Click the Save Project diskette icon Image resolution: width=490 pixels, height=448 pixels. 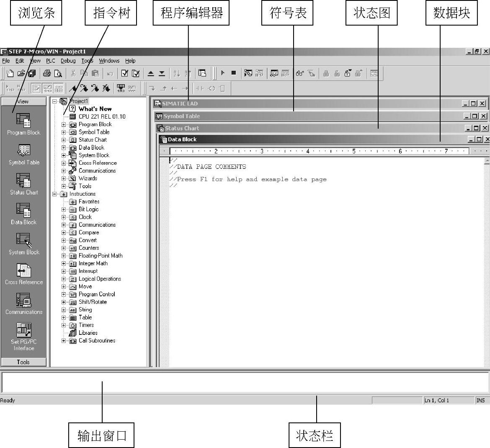(x=32, y=73)
